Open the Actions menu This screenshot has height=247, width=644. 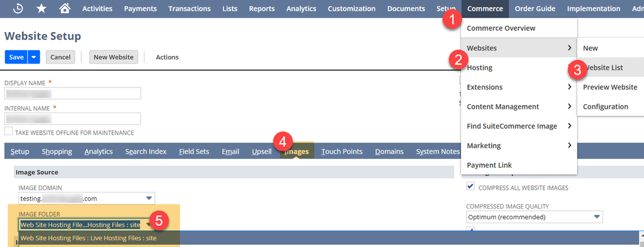[167, 57]
